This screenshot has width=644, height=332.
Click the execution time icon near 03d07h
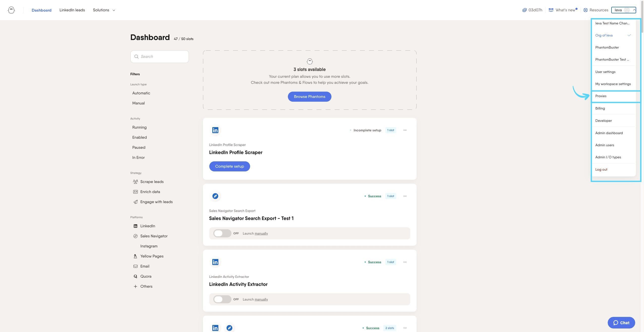click(x=524, y=10)
